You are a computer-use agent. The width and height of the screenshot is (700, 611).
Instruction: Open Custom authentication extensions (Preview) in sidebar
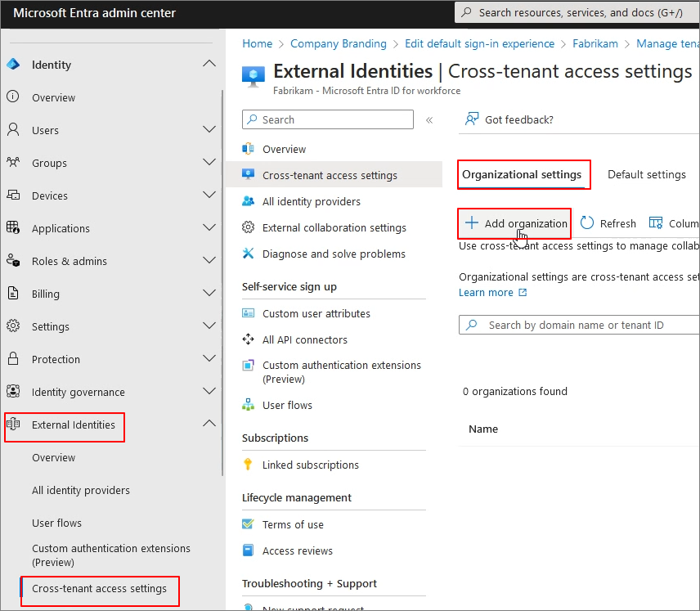pyautogui.click(x=111, y=555)
